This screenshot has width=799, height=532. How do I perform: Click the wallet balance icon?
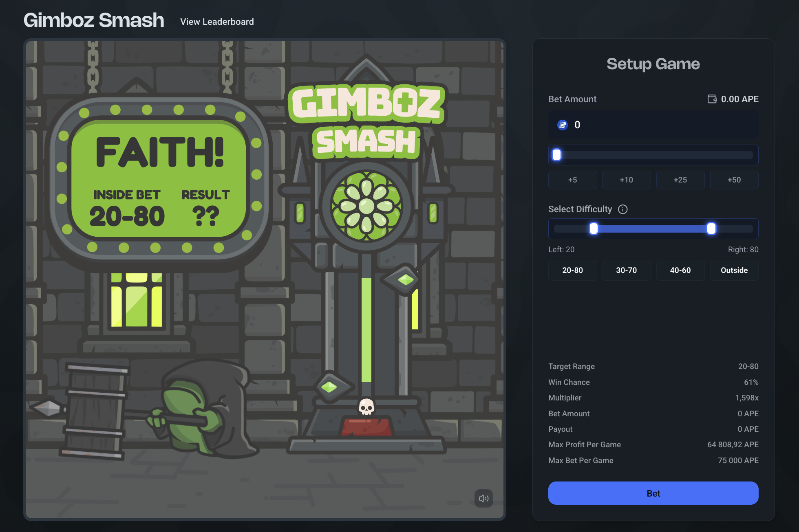point(712,99)
